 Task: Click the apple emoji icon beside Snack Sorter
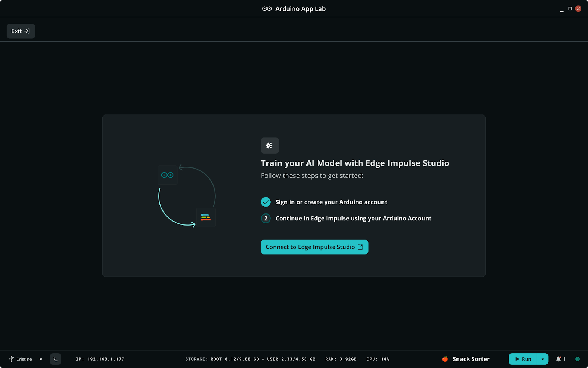point(445,359)
